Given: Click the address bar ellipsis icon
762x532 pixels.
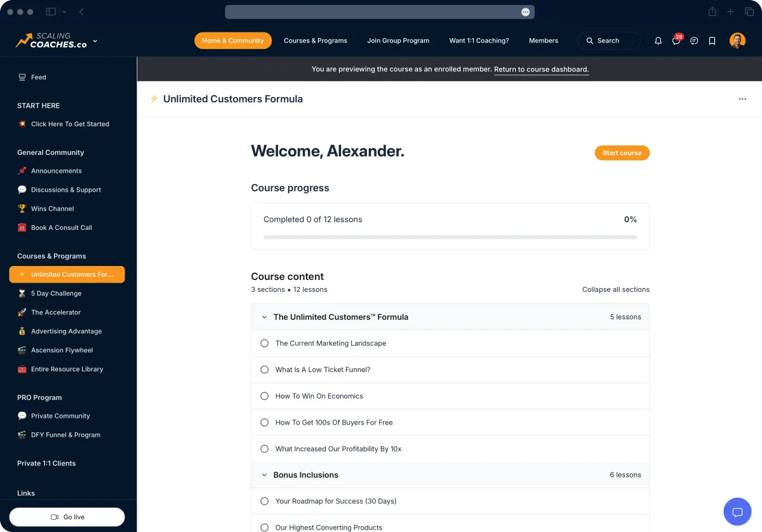Looking at the screenshot, I should tap(525, 12).
